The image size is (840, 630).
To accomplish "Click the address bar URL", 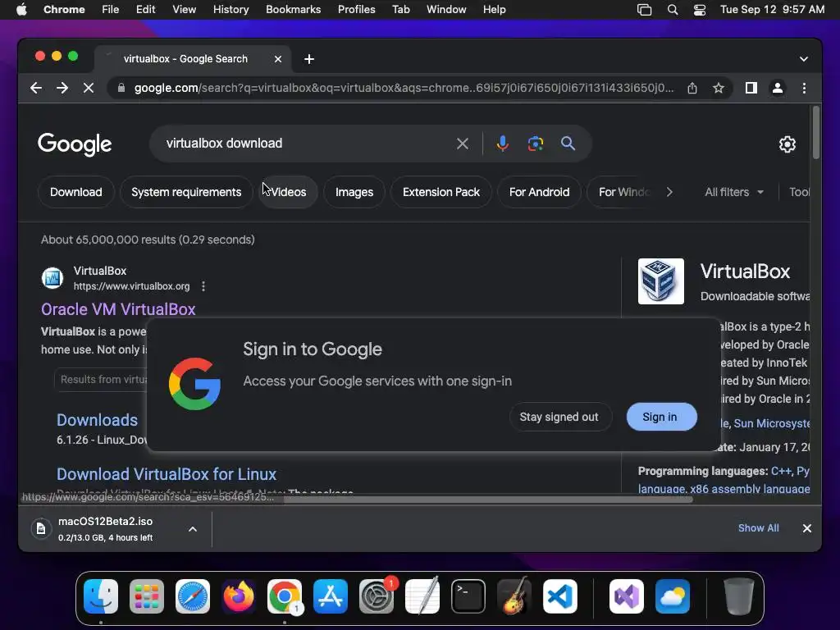I will 404,88.
